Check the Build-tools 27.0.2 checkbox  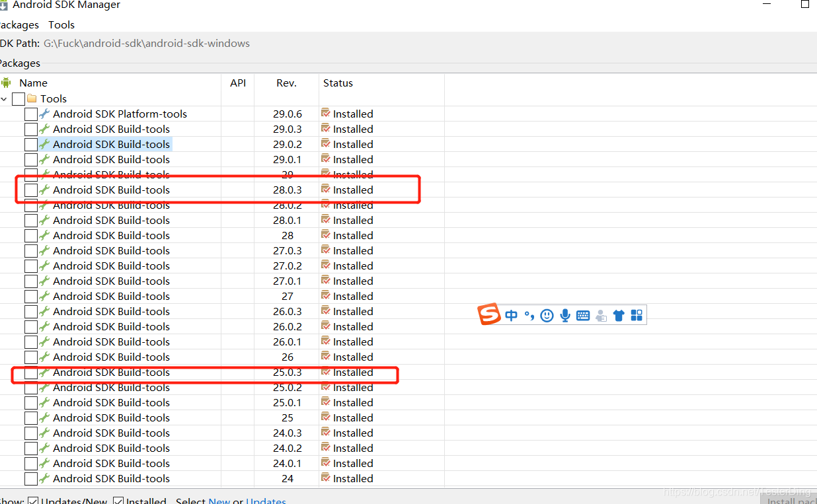click(31, 266)
